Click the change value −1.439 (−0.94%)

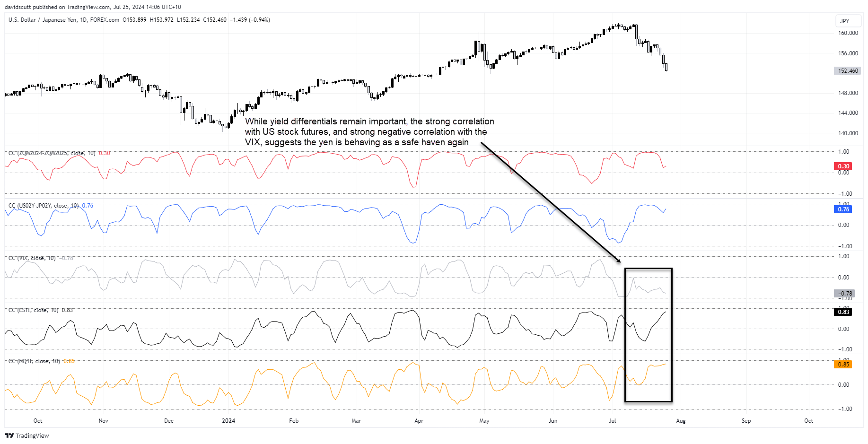(x=250, y=20)
